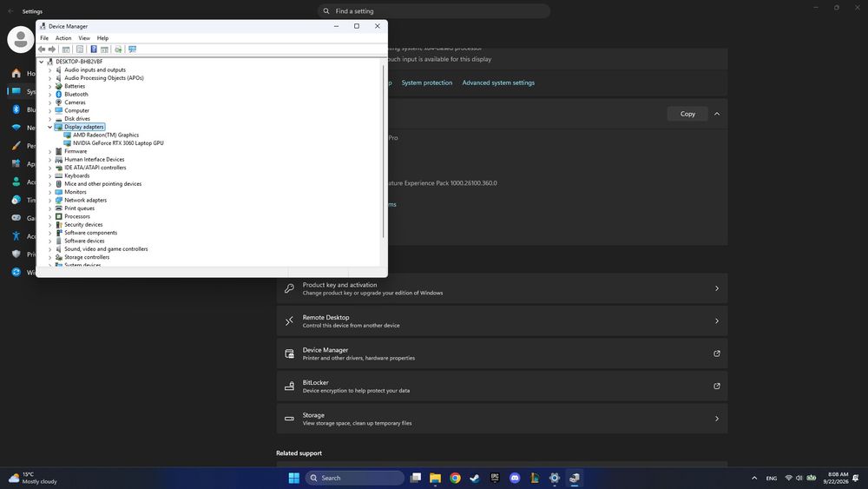Screen dimensions: 868x489
Task: Expand the Processors node arrow
Action: pos(49,216)
